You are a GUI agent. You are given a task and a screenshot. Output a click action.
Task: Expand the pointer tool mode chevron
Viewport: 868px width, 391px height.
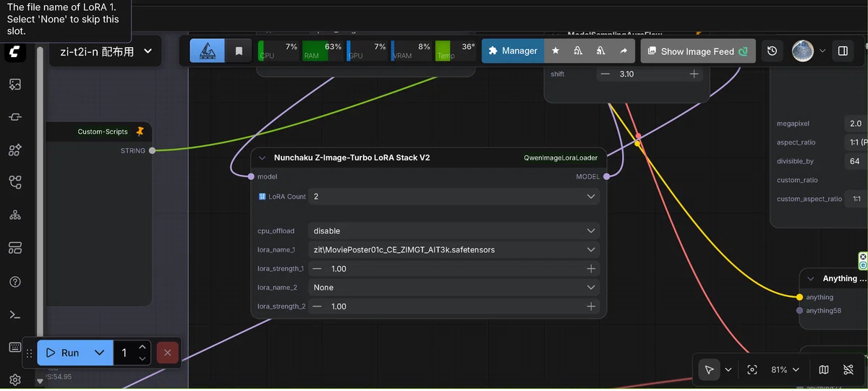click(728, 369)
